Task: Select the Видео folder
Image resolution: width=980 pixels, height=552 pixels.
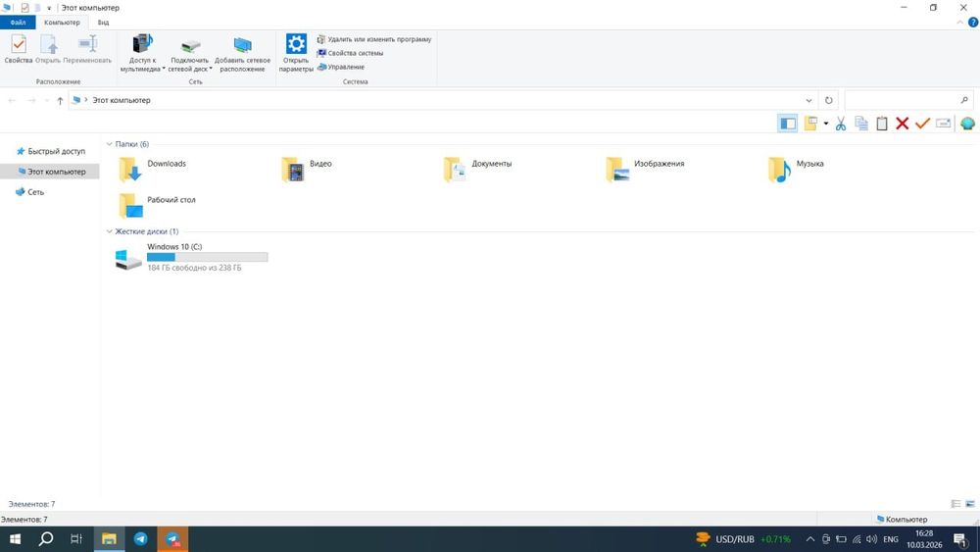Action: click(307, 170)
